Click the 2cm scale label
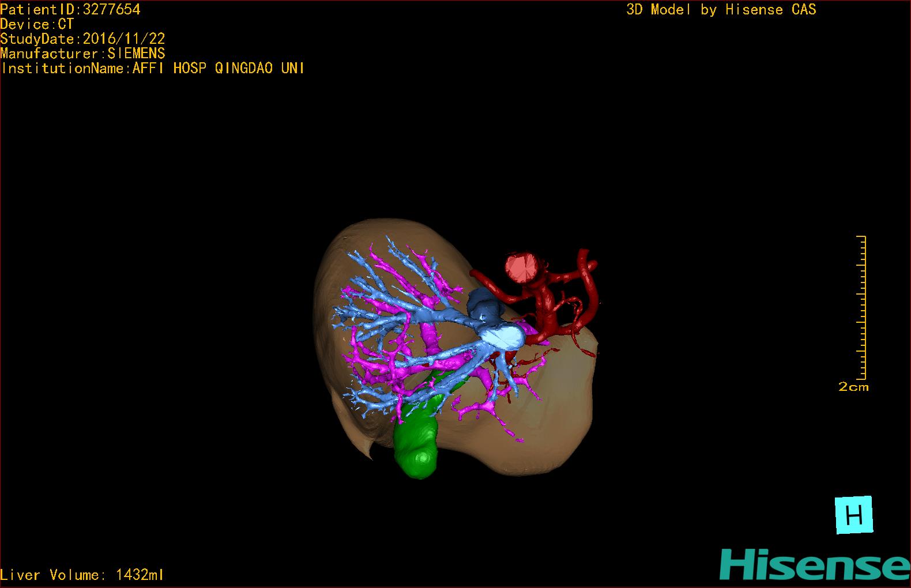The width and height of the screenshot is (911, 588). 853,387
